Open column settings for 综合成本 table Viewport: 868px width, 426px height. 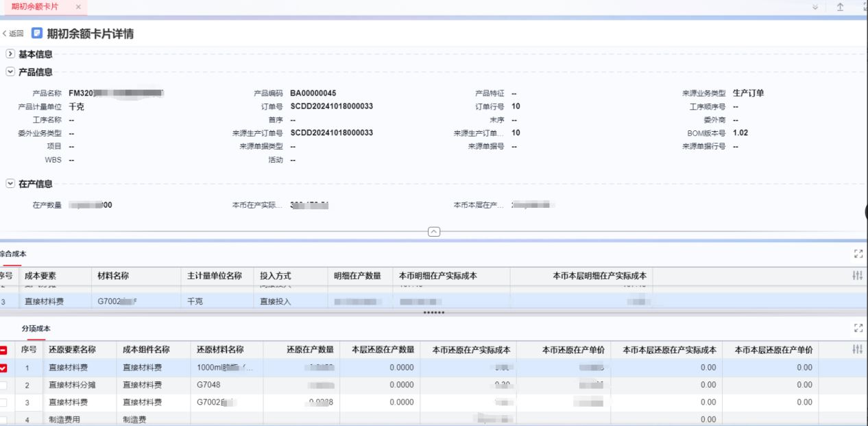857,276
